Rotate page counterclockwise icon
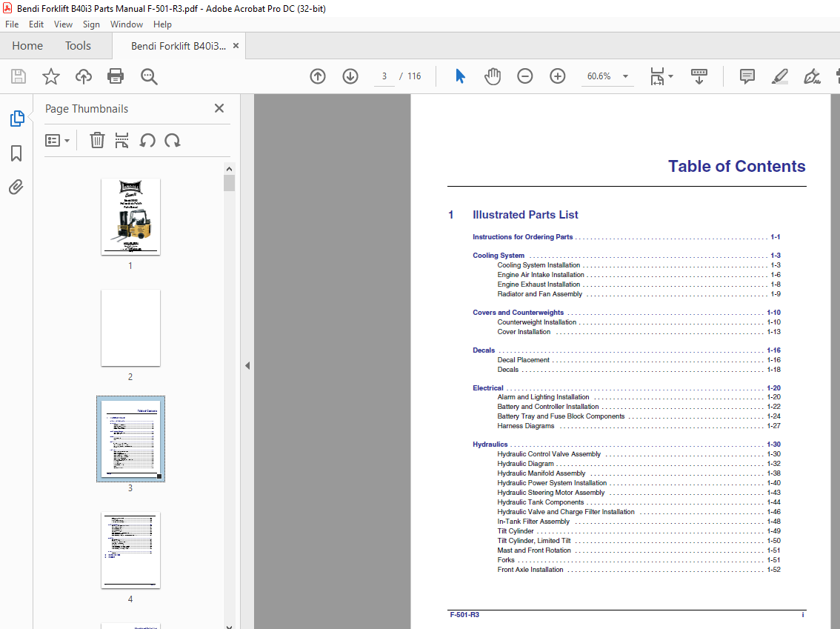The width and height of the screenshot is (840, 629). point(147,140)
